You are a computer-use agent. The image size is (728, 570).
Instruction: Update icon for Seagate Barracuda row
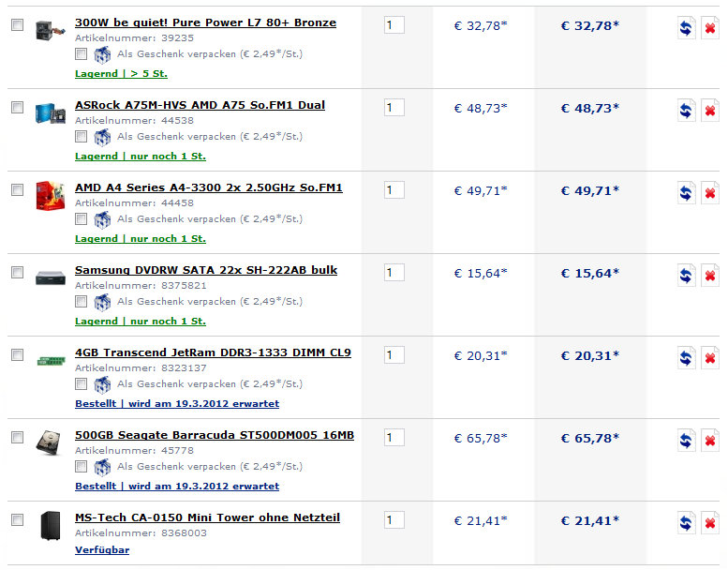(x=686, y=441)
